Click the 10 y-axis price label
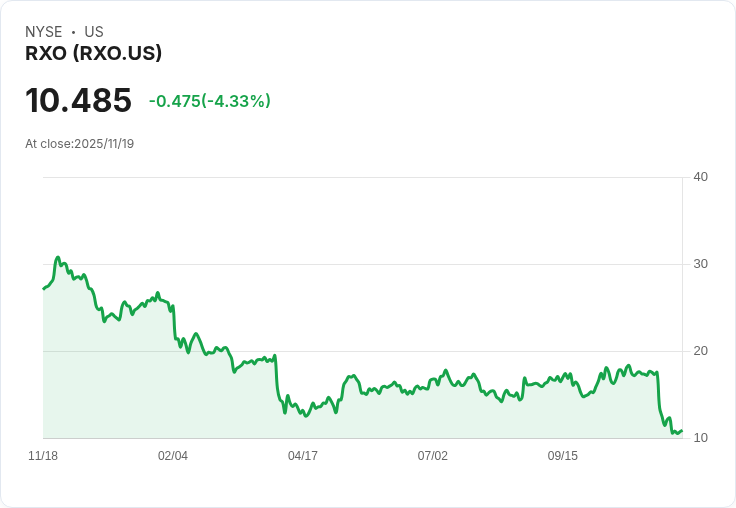This screenshot has height=508, width=736. (x=700, y=438)
